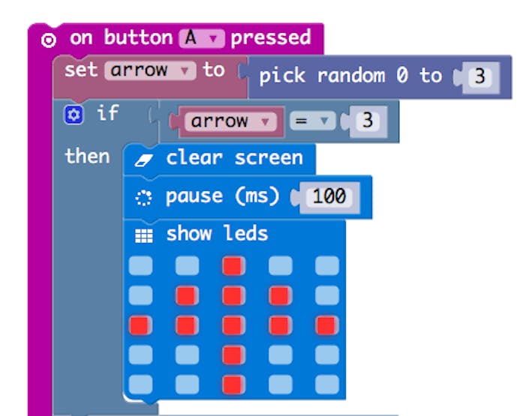Screen dimensions: 532x416
Task: Toggle the bottom-right unlit LED
Action: pos(326,385)
